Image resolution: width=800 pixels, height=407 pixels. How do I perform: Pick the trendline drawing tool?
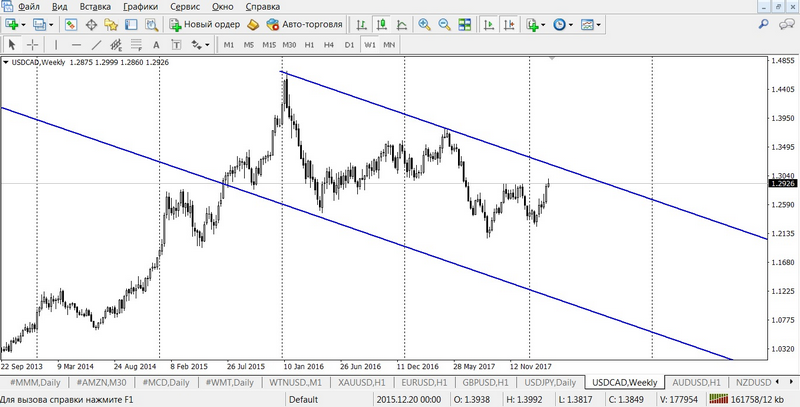point(95,44)
